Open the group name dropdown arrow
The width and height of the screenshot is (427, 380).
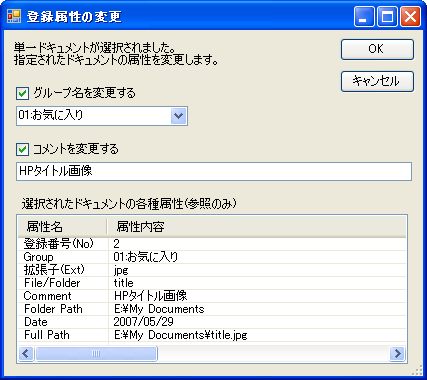[x=179, y=116]
